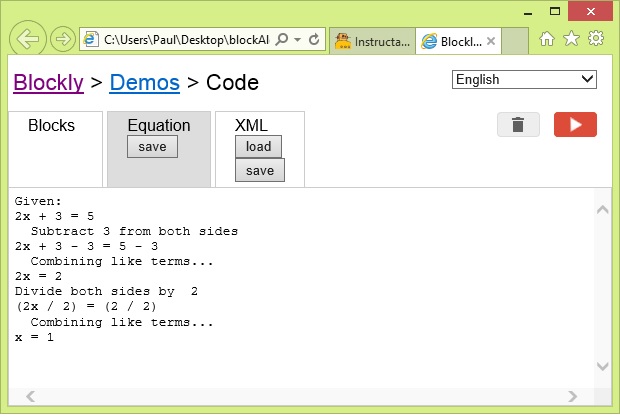Screen dimensions: 620x419
Task: Maximize the browser window
Action: click(x=555, y=11)
